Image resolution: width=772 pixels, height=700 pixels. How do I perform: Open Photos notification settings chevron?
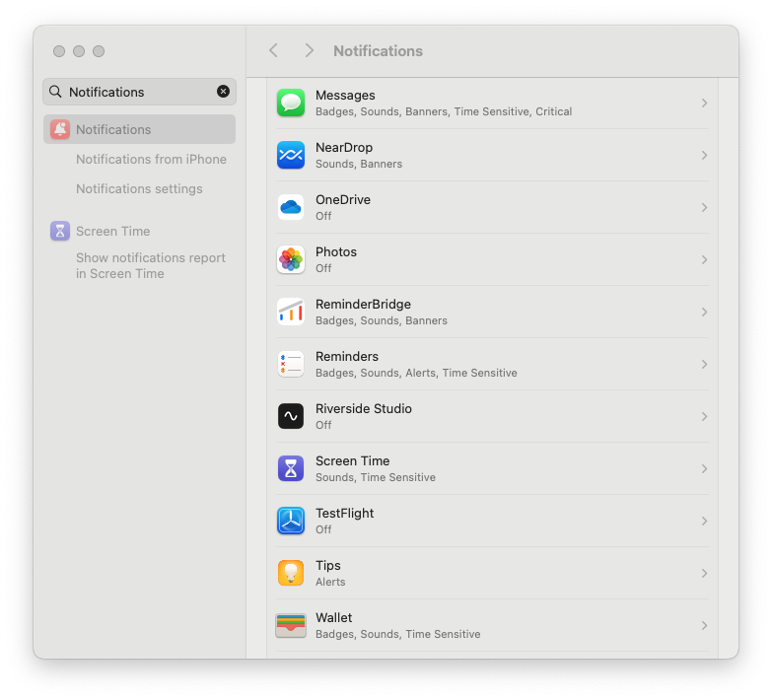click(x=705, y=259)
